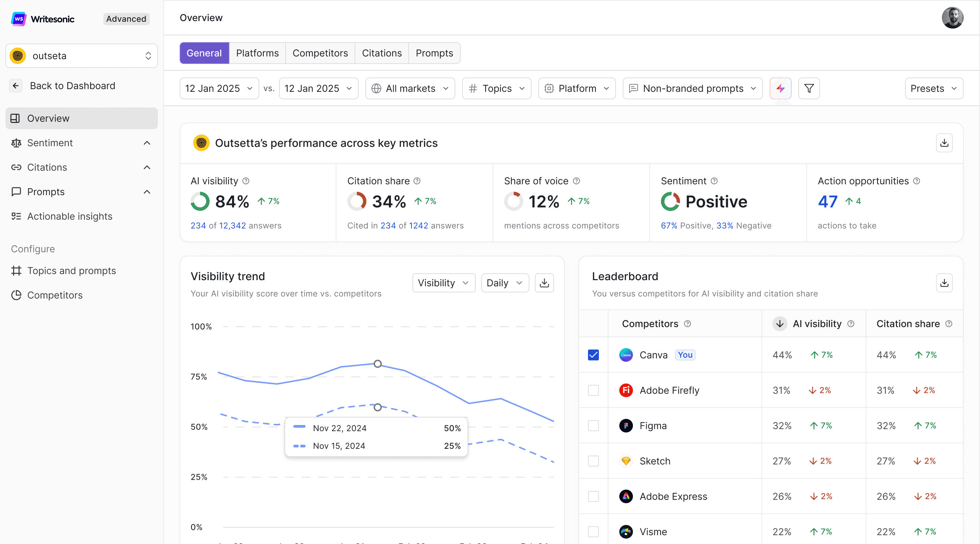Click the outseta brand logo in selector
The width and height of the screenshot is (980, 544).
(x=17, y=56)
